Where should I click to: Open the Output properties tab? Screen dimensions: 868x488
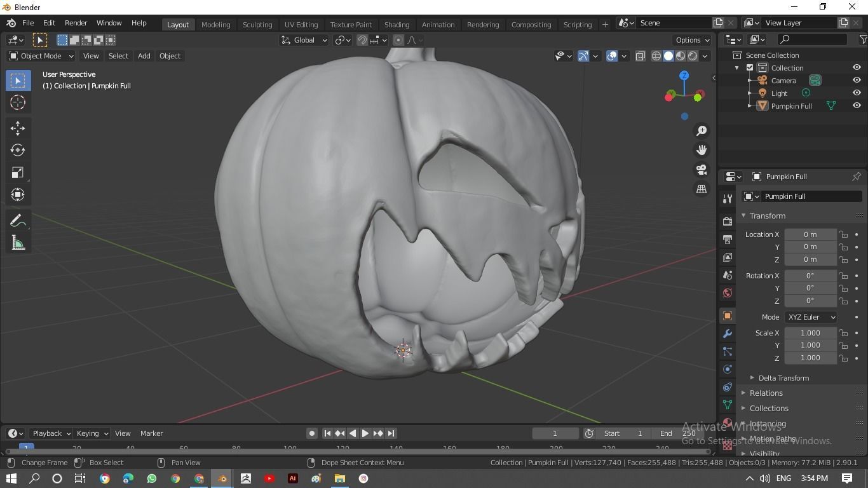tap(728, 240)
